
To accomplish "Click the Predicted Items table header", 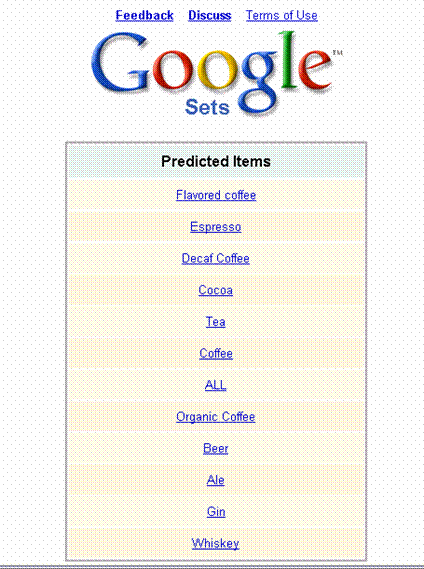I will point(216,161).
